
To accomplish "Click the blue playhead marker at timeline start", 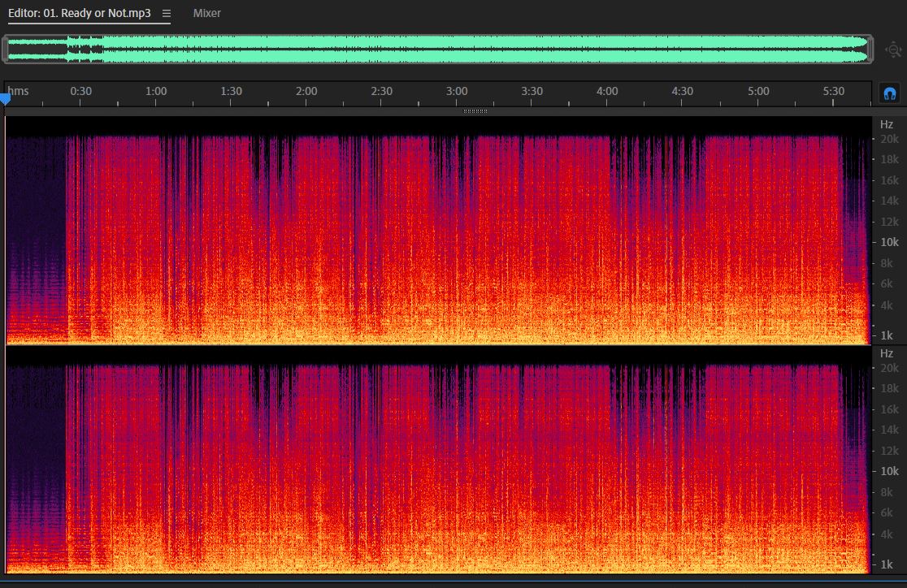I will pos(5,99).
